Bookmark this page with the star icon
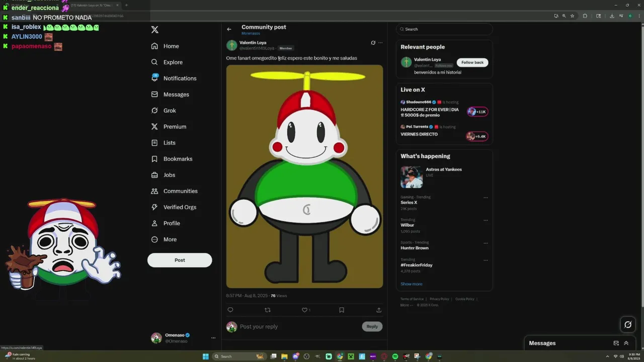Screen dimensions: 644x362 [572, 16]
